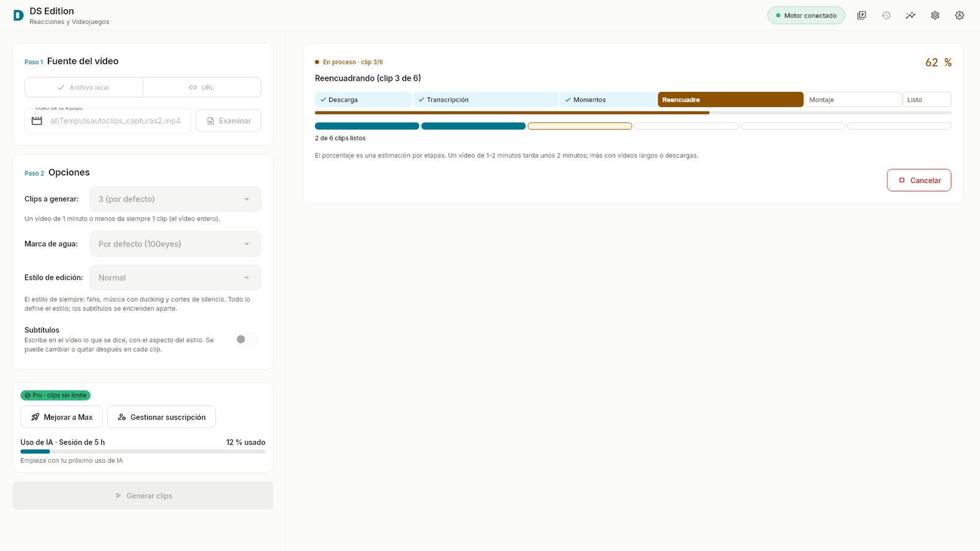Open the Estilo de edición dropdown
The width and height of the screenshot is (980, 551).
coord(175,277)
